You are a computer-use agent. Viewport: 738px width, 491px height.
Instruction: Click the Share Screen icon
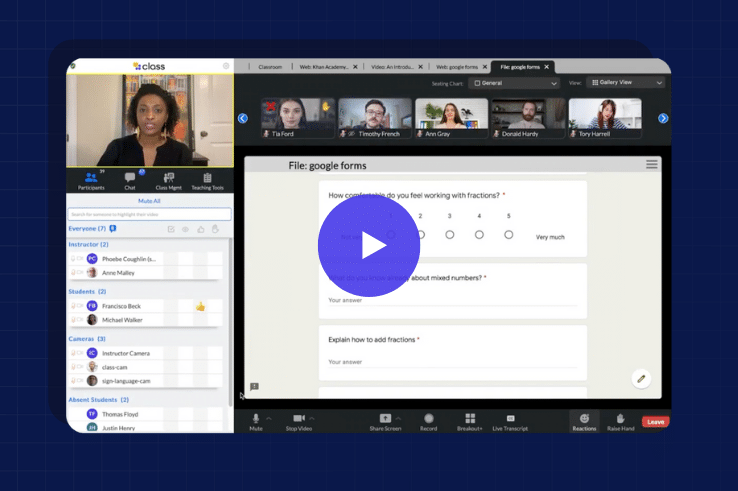pos(385,418)
